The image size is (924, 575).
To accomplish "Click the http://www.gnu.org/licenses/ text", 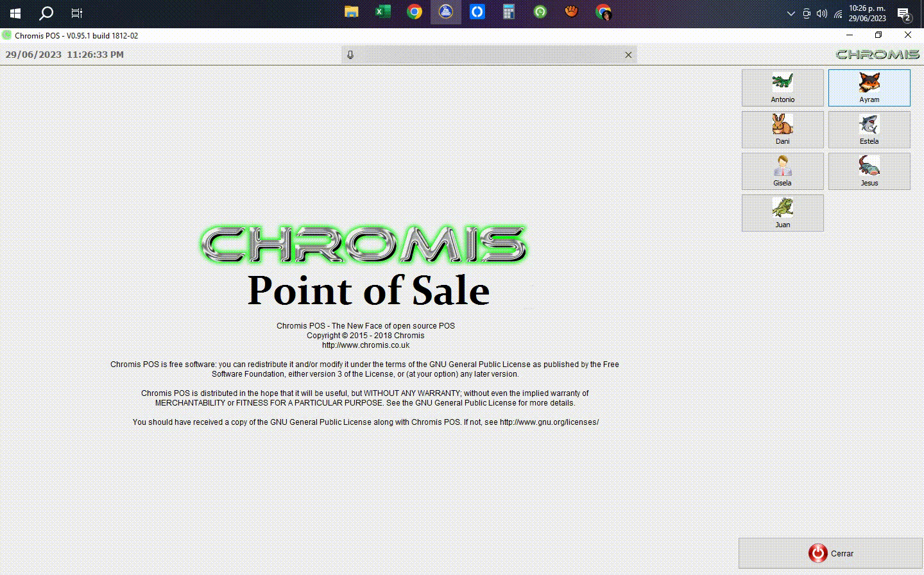I will pyautogui.click(x=549, y=422).
